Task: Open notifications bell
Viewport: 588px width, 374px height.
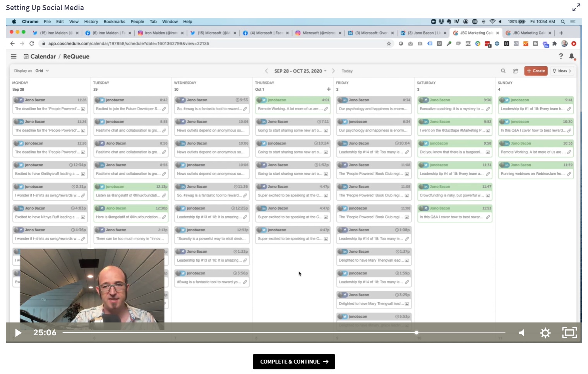Action: coord(572,57)
